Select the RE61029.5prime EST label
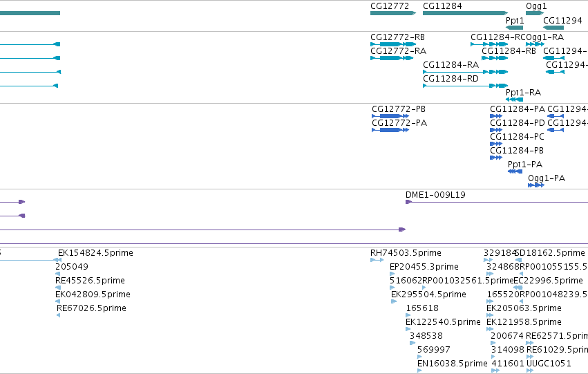The image size is (588, 374). (557, 350)
